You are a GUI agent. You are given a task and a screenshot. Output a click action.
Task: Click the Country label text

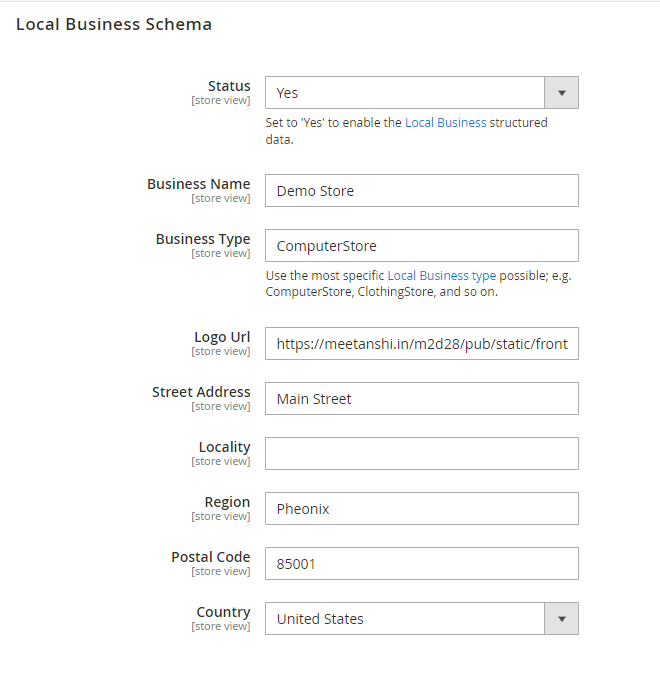223,612
